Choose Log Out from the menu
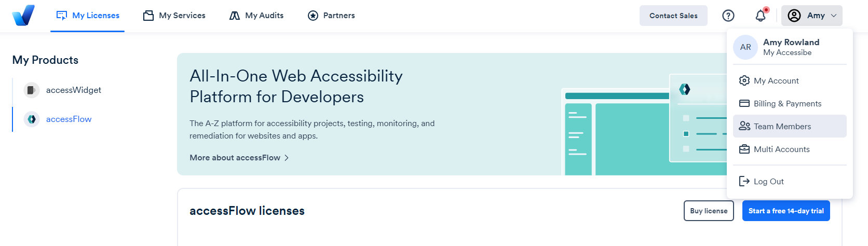Screen dimensions: 868x246 pos(790,181)
